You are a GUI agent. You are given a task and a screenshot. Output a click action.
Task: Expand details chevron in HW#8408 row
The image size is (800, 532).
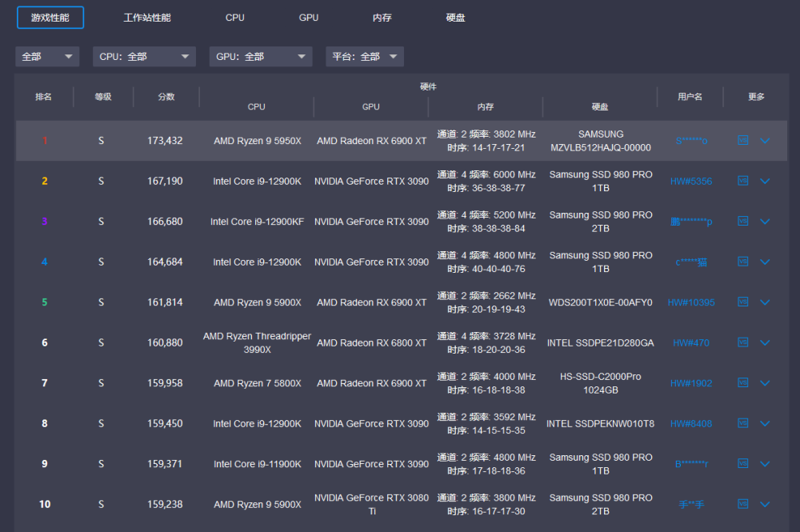(x=765, y=423)
